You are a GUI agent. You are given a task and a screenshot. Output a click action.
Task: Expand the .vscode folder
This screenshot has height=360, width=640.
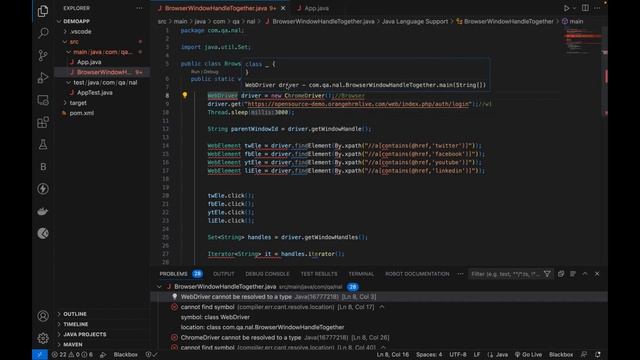(80, 31)
